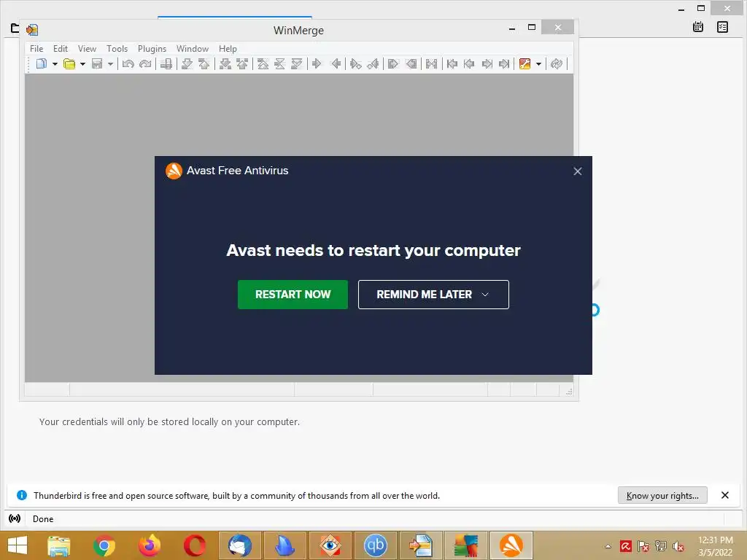Click the Last Difference toolbar icon

click(297, 63)
